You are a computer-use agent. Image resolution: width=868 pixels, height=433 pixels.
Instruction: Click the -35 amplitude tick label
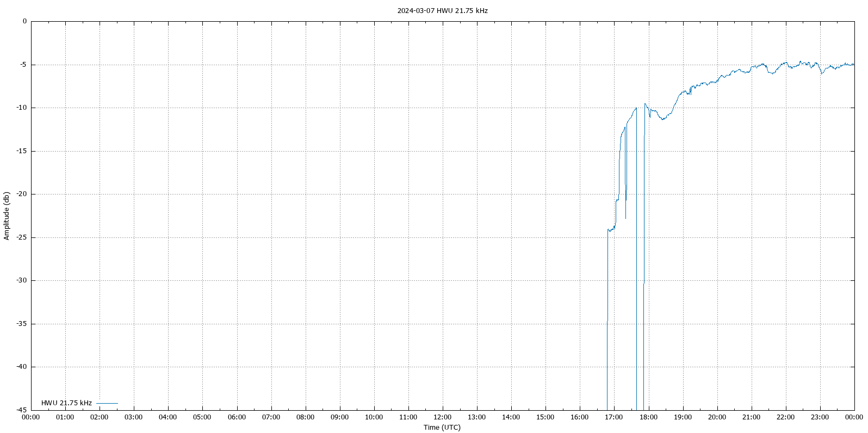pyautogui.click(x=21, y=324)
